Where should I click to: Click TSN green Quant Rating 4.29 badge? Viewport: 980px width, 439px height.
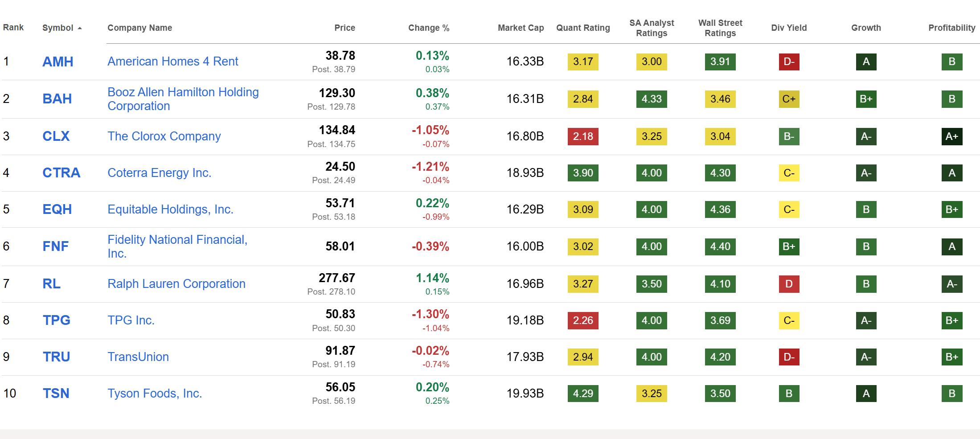[x=583, y=394]
